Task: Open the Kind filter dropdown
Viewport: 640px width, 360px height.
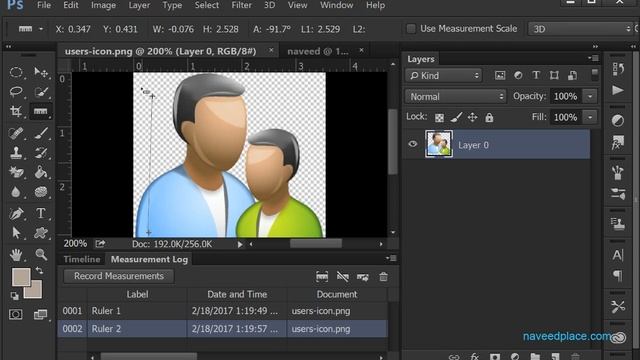Action: (x=444, y=76)
